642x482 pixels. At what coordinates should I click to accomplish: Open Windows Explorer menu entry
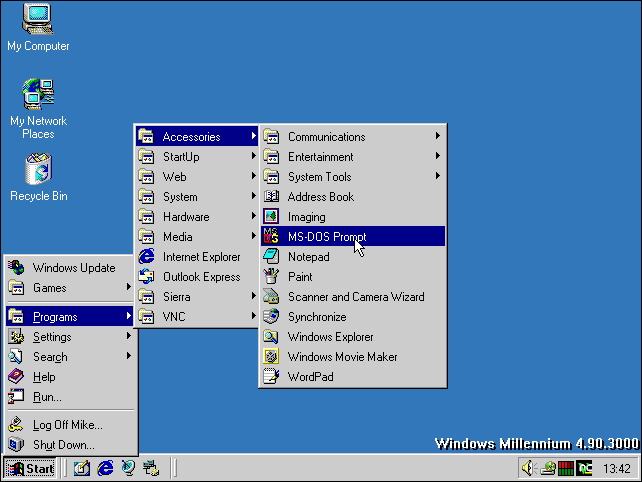coord(353,337)
